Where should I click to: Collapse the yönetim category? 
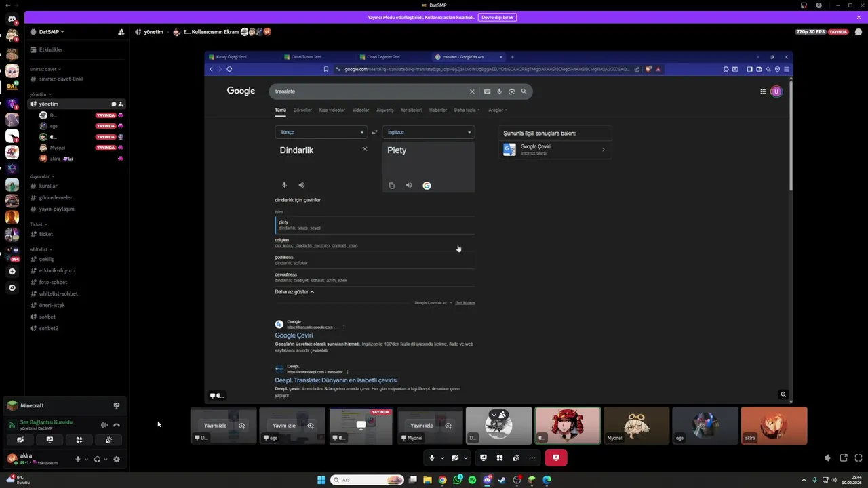pyautogui.click(x=40, y=94)
